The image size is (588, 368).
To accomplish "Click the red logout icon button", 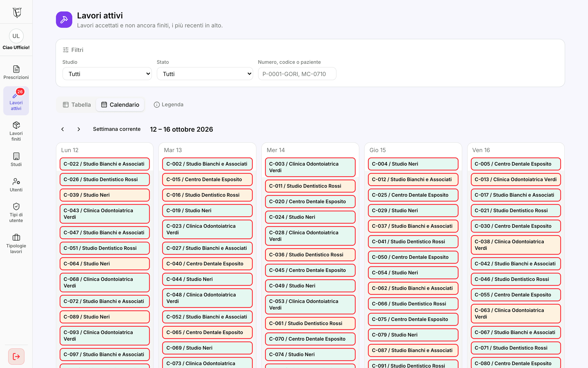I will click(16, 357).
